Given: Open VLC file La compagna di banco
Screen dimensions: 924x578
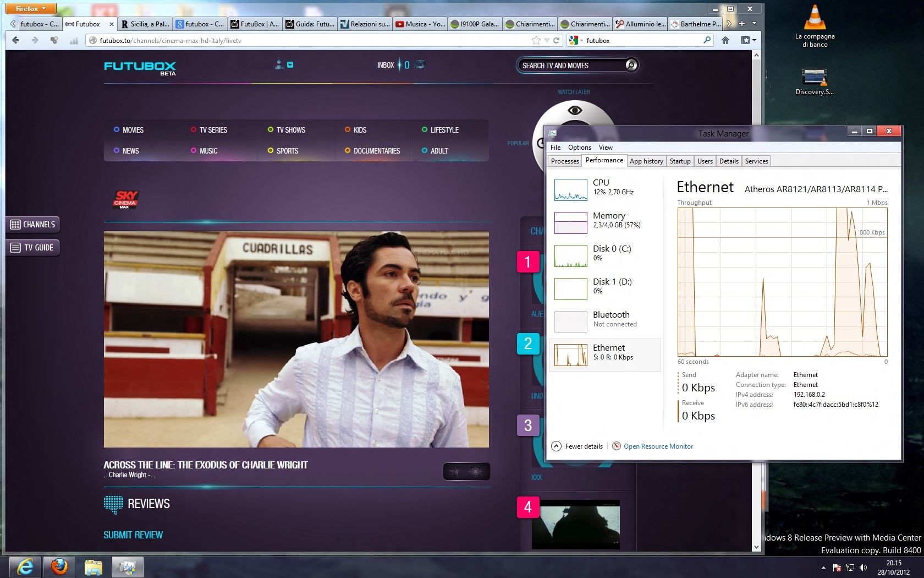Looking at the screenshot, I should coord(815,26).
